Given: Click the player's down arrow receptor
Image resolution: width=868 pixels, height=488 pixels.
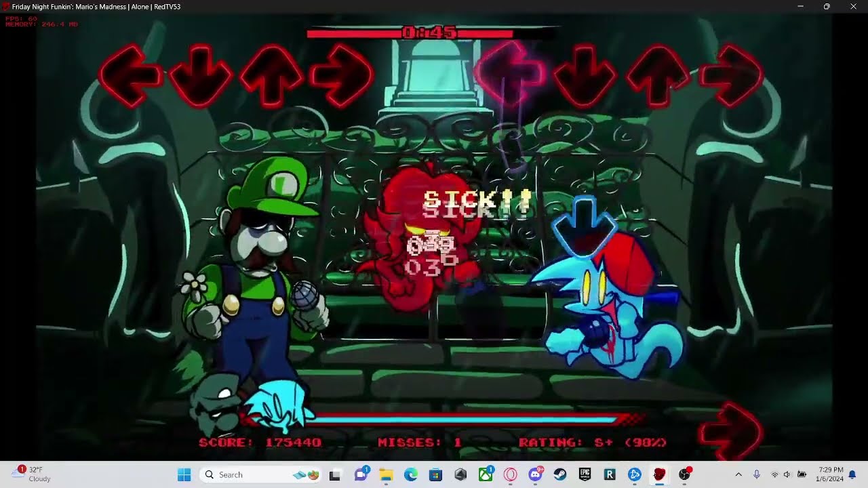Looking at the screenshot, I should pyautogui.click(x=584, y=76).
